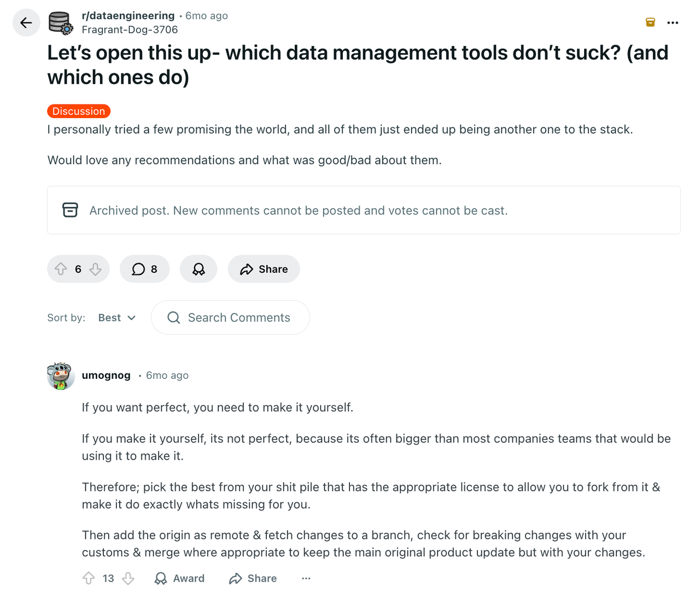Downvote the post
The height and width of the screenshot is (604, 700).
click(96, 269)
